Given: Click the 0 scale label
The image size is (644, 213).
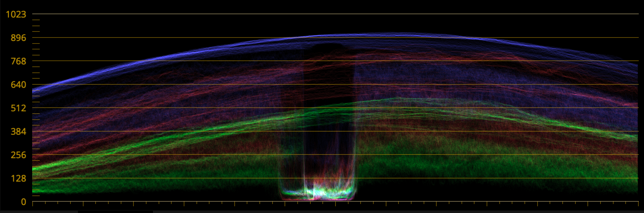Looking at the screenshot, I should pos(24,202).
